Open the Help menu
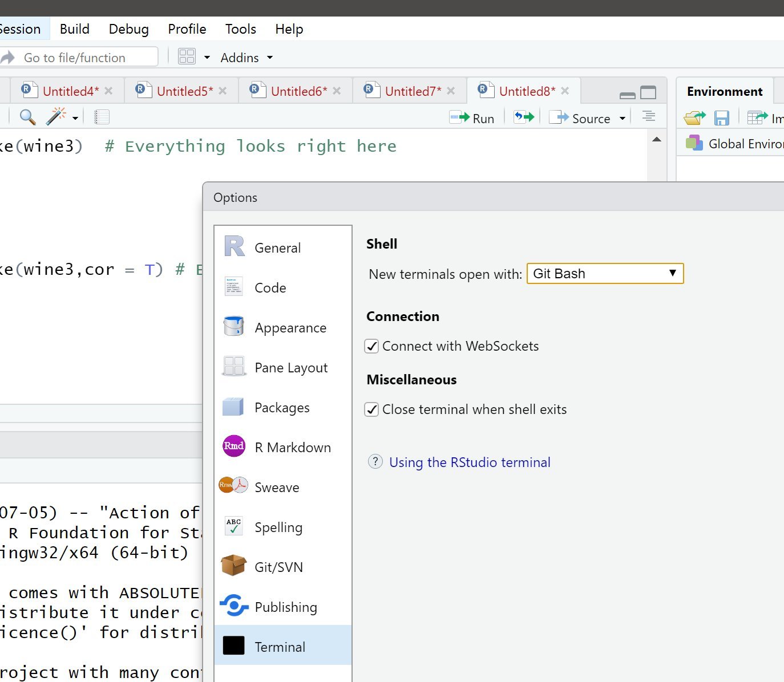This screenshot has width=784, height=682. [x=289, y=29]
